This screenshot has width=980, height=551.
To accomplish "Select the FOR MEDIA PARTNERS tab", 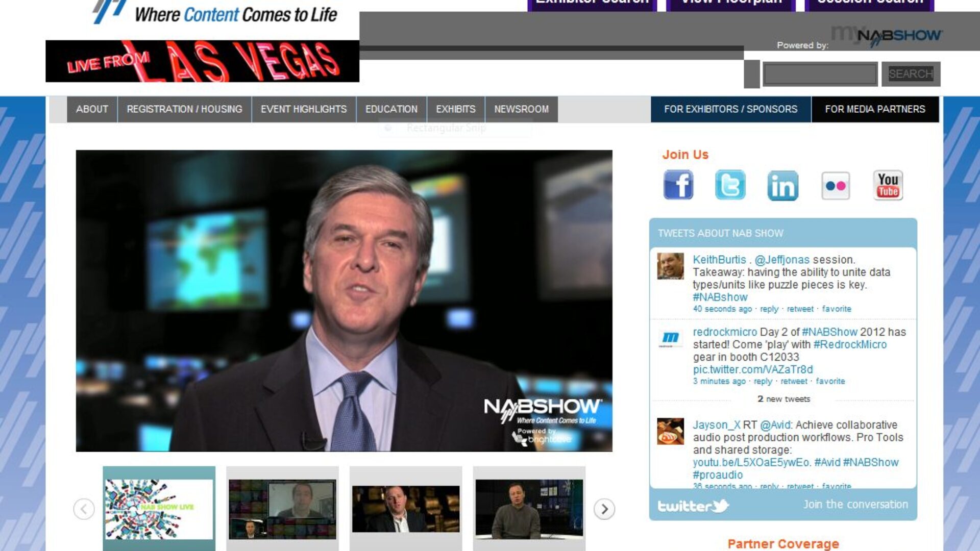I will 874,109.
